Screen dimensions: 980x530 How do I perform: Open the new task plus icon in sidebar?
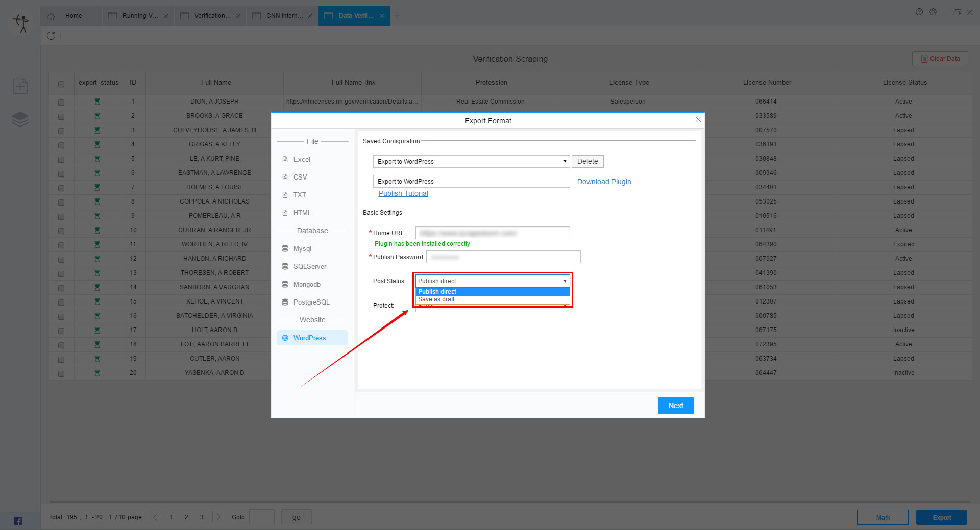[20, 86]
